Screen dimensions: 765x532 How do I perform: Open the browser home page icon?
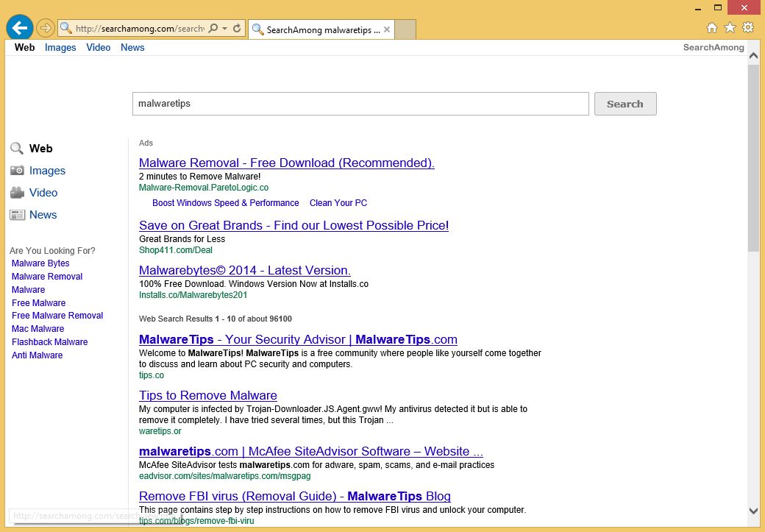coord(711,27)
